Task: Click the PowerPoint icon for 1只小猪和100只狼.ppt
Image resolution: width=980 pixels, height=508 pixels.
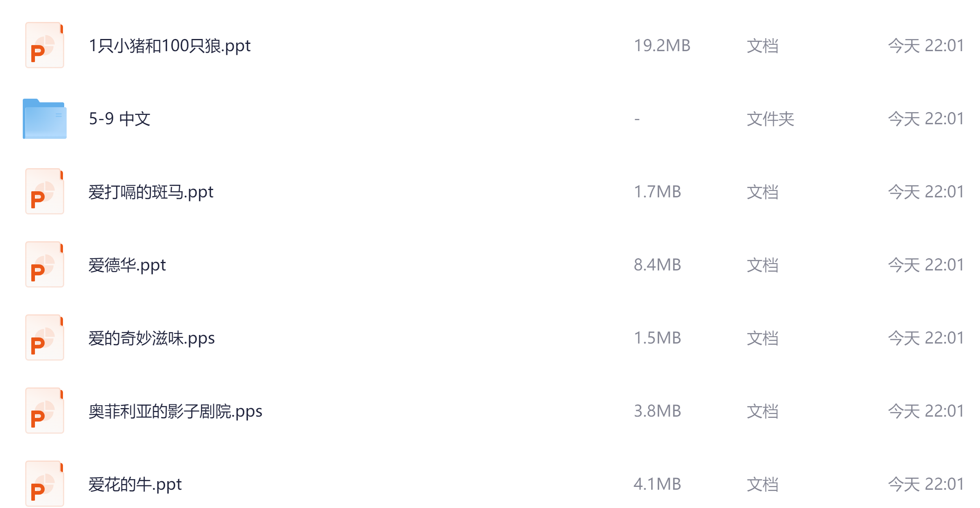Action: (45, 45)
